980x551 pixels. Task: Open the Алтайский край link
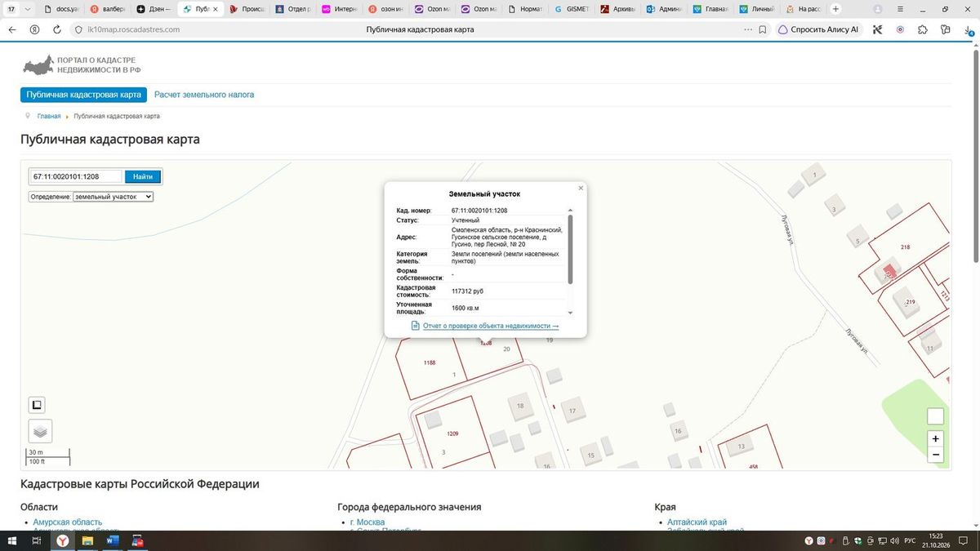click(697, 522)
